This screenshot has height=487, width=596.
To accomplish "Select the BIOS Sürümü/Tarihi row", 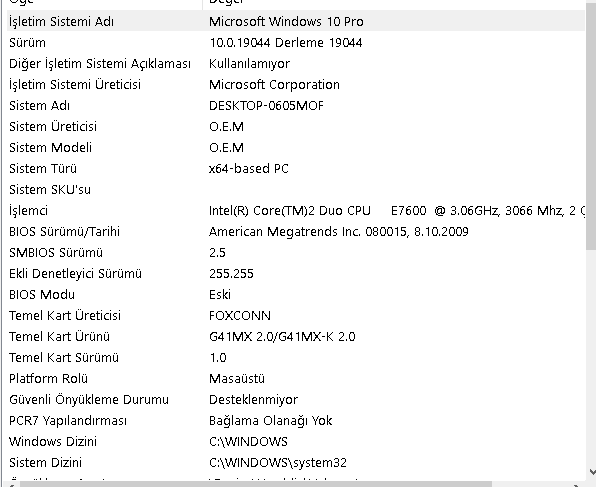I will click(x=296, y=231).
